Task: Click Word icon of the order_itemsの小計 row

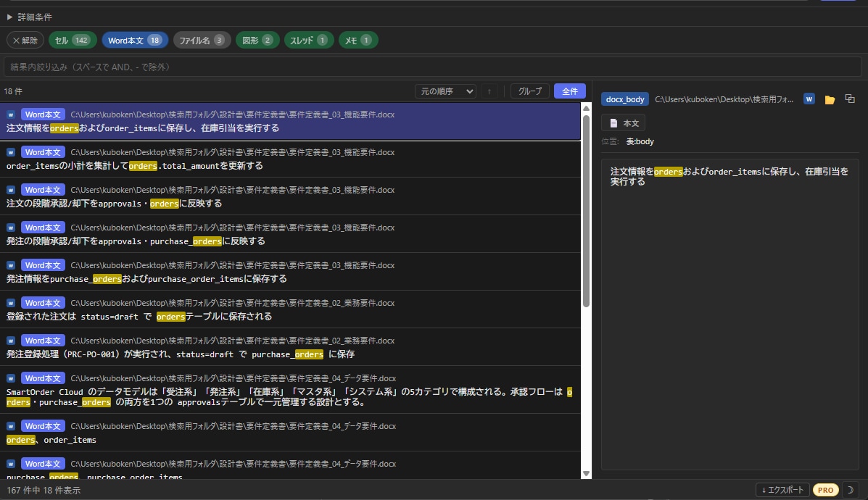Action: pyautogui.click(x=11, y=152)
